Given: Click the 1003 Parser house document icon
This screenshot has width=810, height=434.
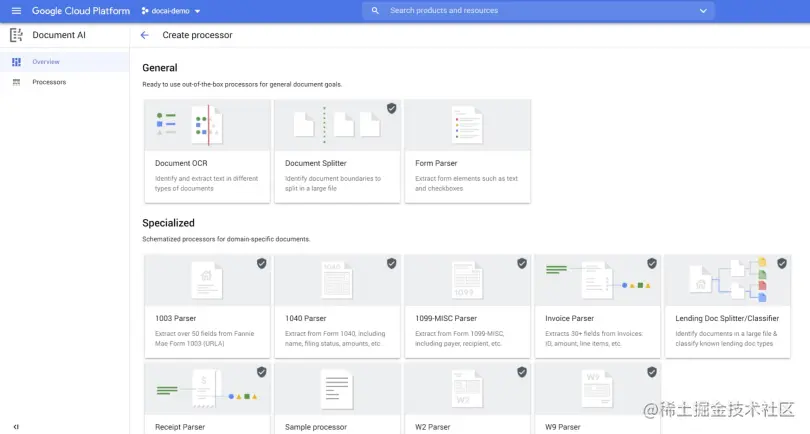Looking at the screenshot, I should 207,280.
